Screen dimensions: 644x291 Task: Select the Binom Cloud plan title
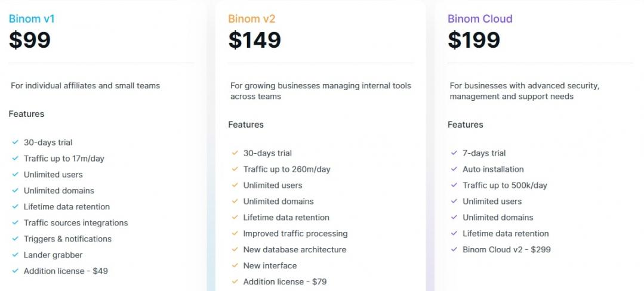pyautogui.click(x=480, y=19)
